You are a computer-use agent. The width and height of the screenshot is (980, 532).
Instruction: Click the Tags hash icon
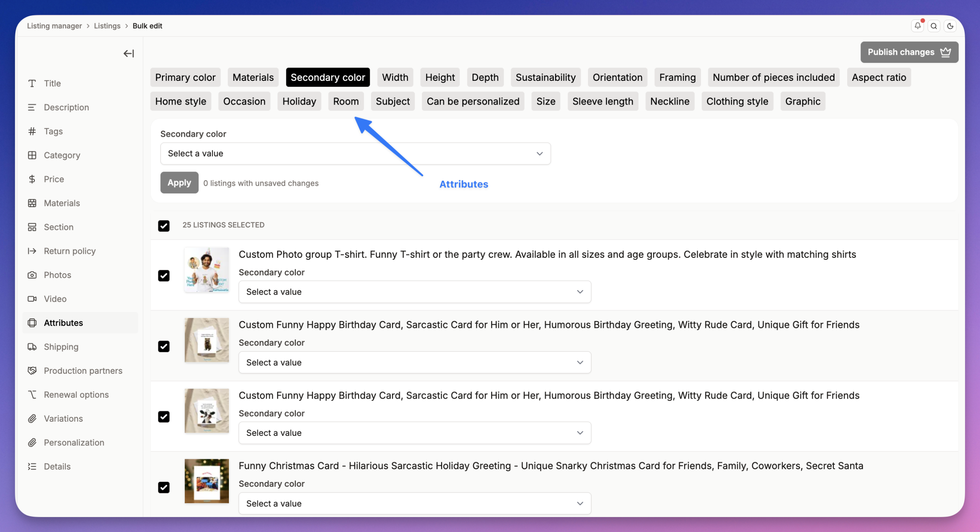(32, 131)
